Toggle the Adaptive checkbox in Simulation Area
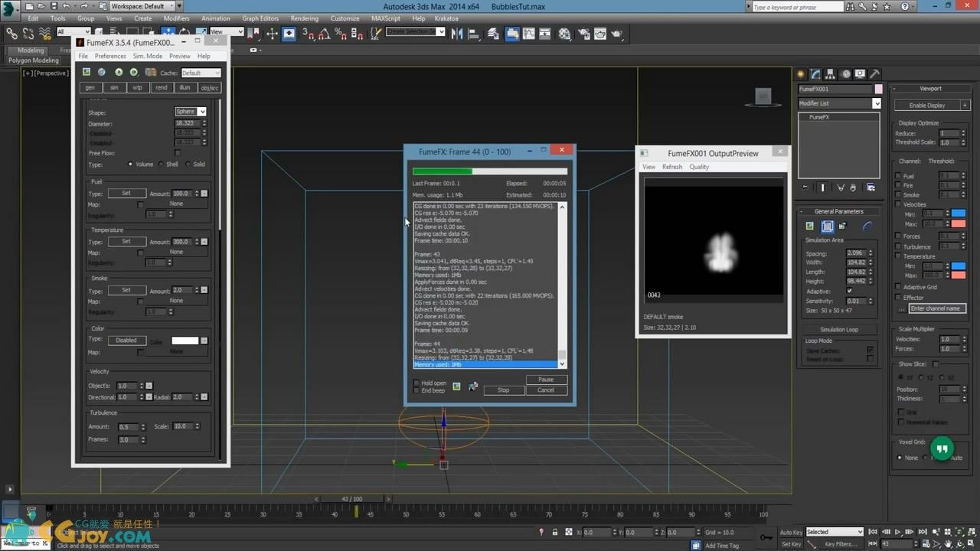The width and height of the screenshot is (980, 551). click(849, 291)
